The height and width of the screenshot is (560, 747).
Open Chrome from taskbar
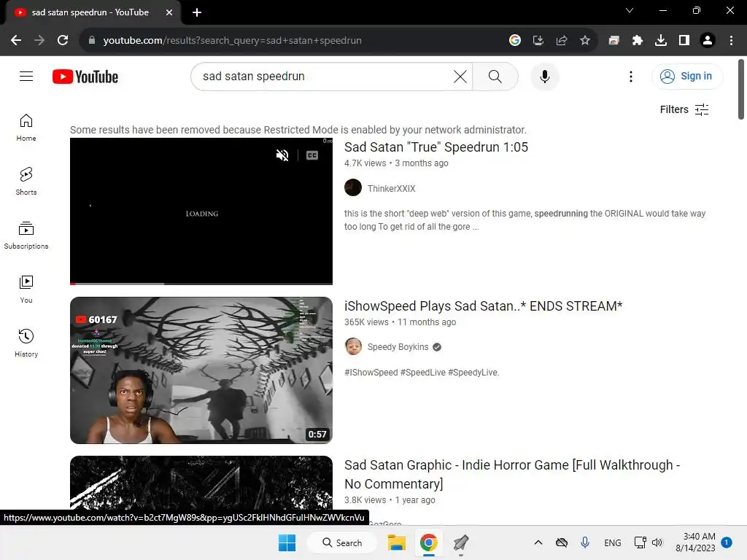(x=429, y=542)
